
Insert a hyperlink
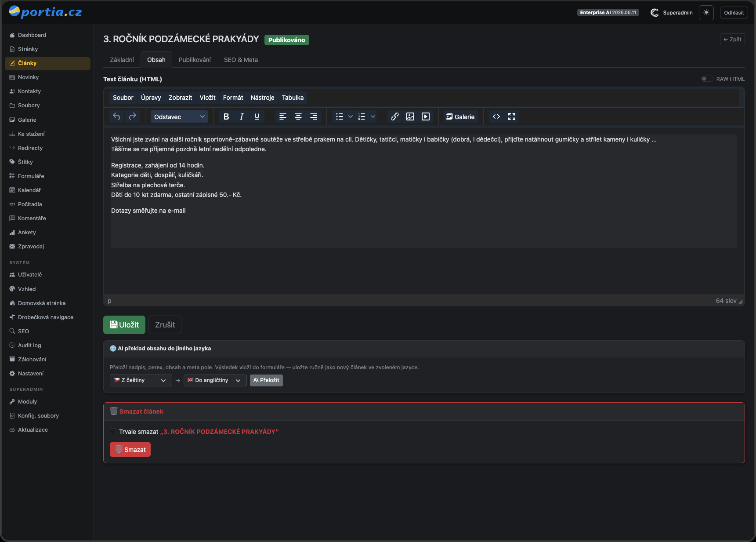tap(395, 116)
